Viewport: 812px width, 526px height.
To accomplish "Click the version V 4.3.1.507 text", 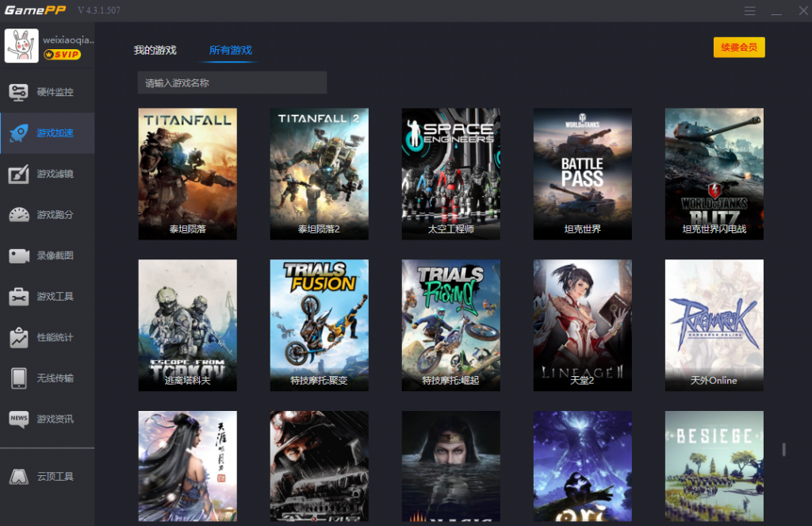I will coord(99,10).
